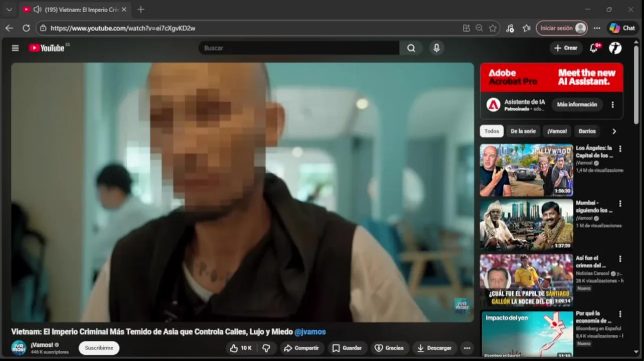
Task: Open the Adobe ad options menu
Action: (612, 105)
